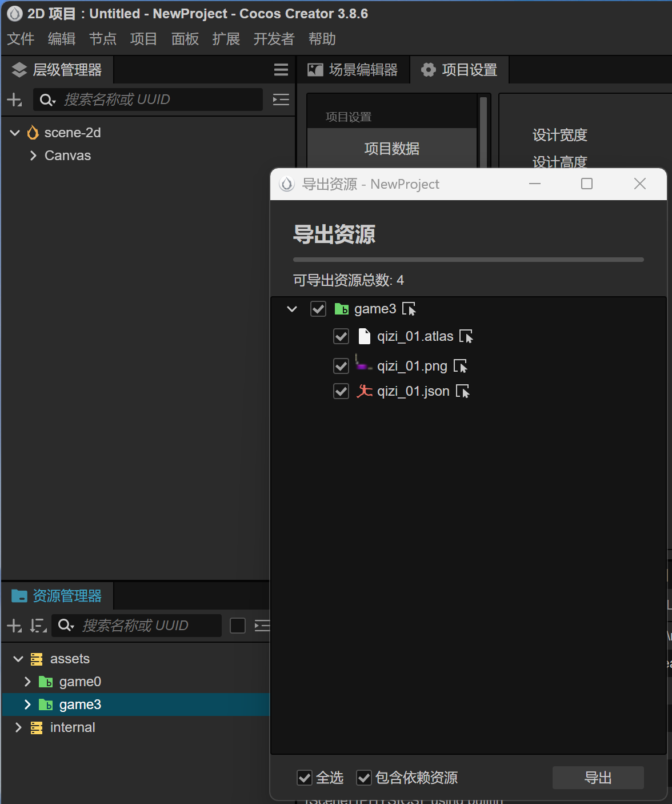Uncheck qizi_01.png export checkbox
This screenshot has height=804, width=672.
[341, 365]
